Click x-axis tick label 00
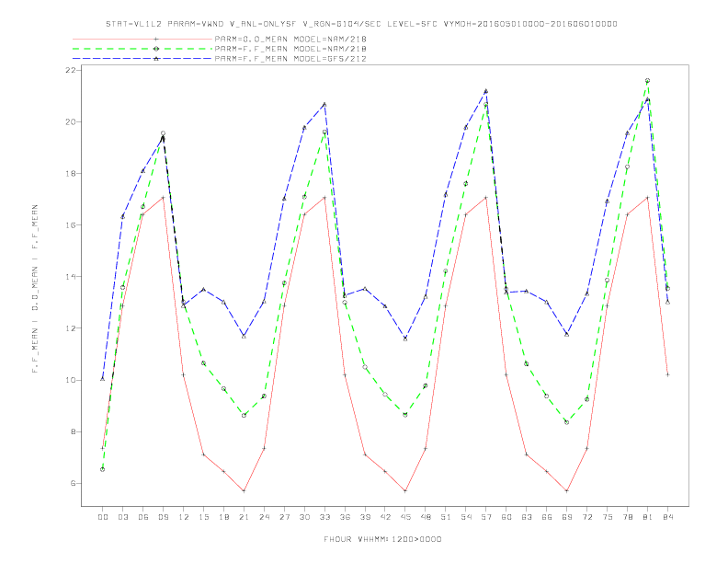 103,517
